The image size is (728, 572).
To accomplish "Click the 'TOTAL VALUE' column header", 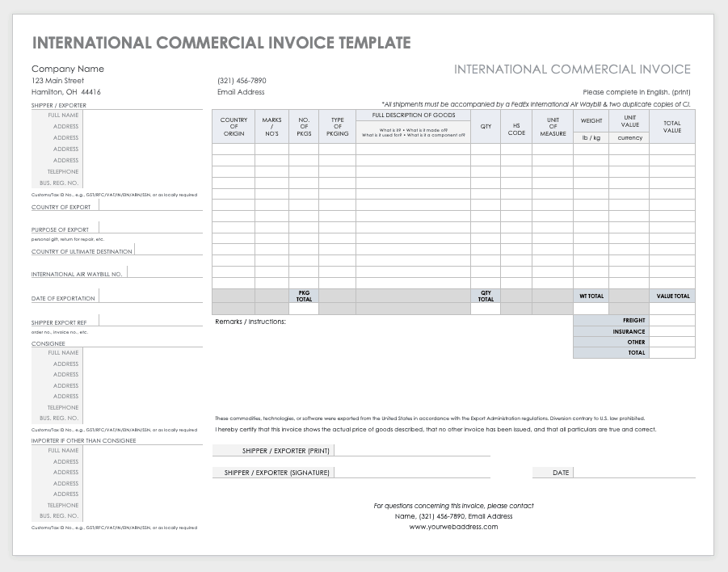I will [671, 126].
